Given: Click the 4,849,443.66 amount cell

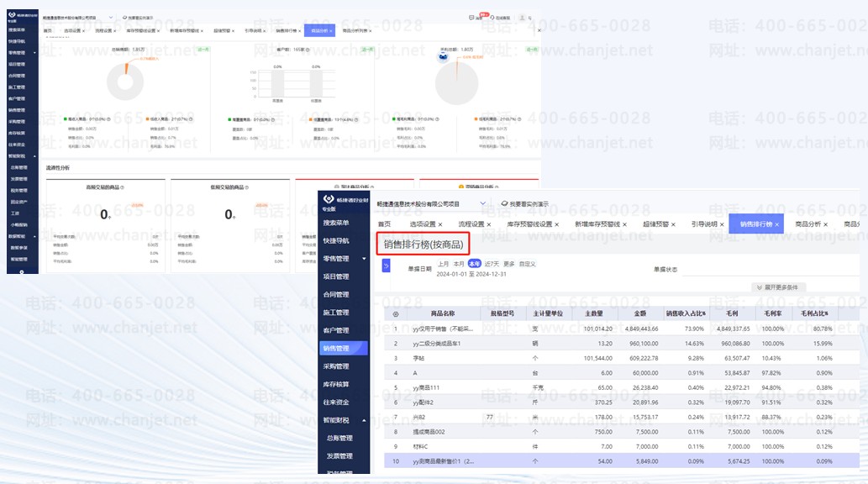Looking at the screenshot, I should click(x=642, y=329).
